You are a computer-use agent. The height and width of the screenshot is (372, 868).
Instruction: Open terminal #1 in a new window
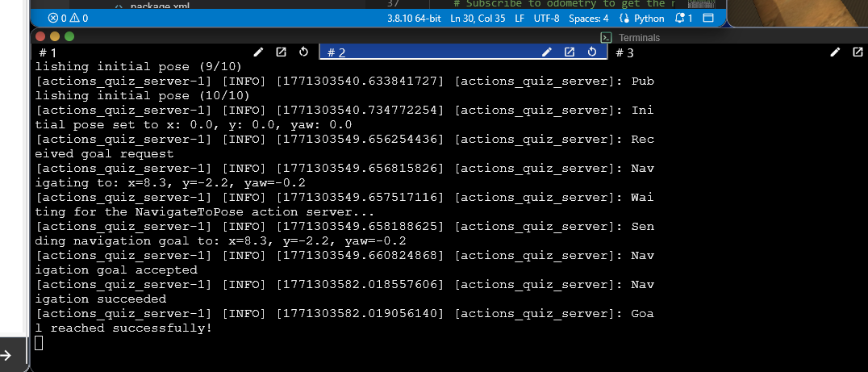click(281, 52)
